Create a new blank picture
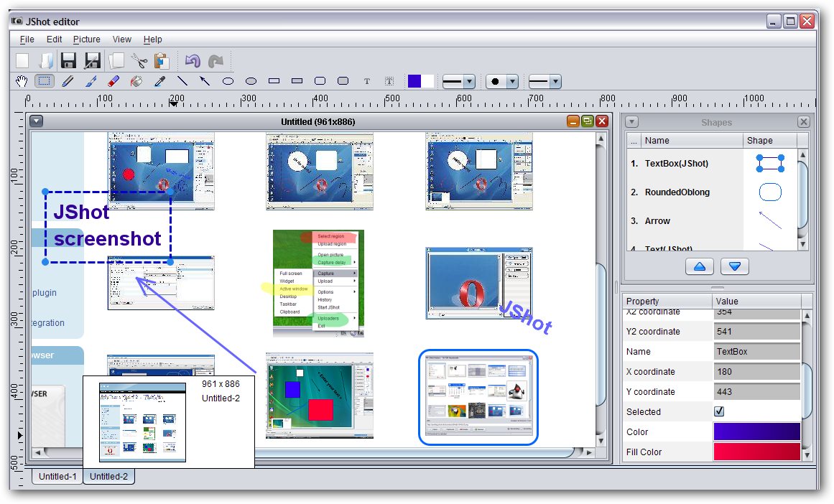Viewport: 834px width, 504px height. pos(22,60)
